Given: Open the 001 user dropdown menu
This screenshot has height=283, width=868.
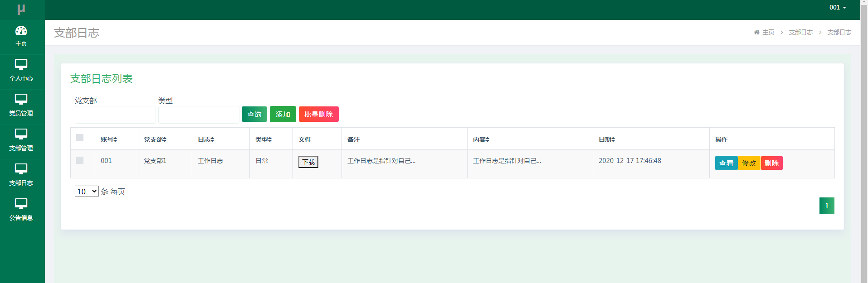Looking at the screenshot, I should [838, 7].
